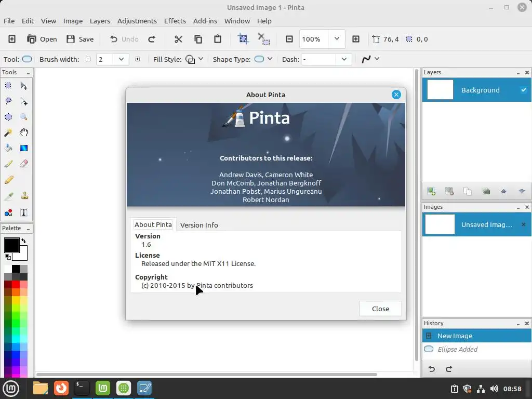The width and height of the screenshot is (532, 399).
Task: Open the zoom percentage dropdown
Action: click(x=337, y=39)
